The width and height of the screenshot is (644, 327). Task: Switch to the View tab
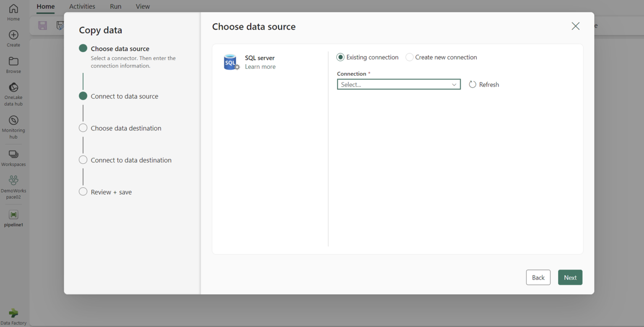[143, 6]
